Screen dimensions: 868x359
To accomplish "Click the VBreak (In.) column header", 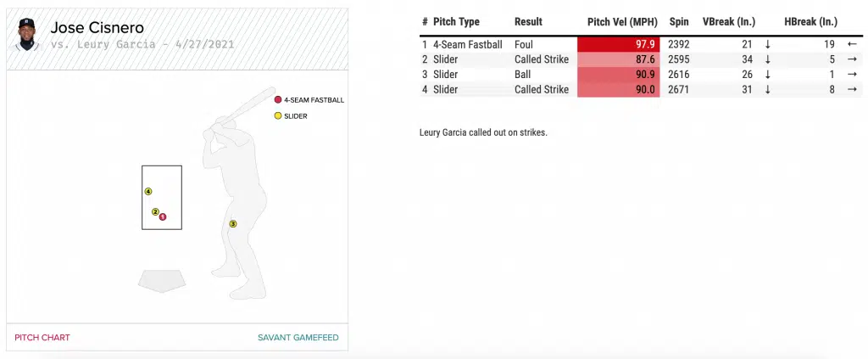I will pyautogui.click(x=729, y=21).
